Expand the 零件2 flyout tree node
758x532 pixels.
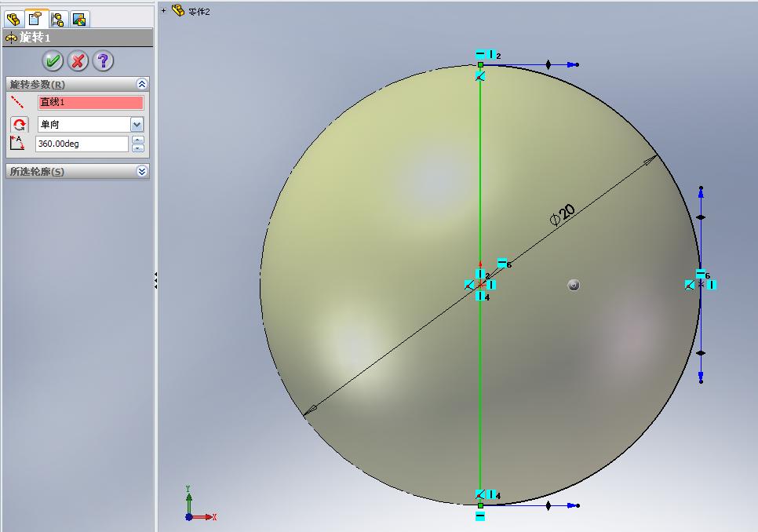(164, 10)
